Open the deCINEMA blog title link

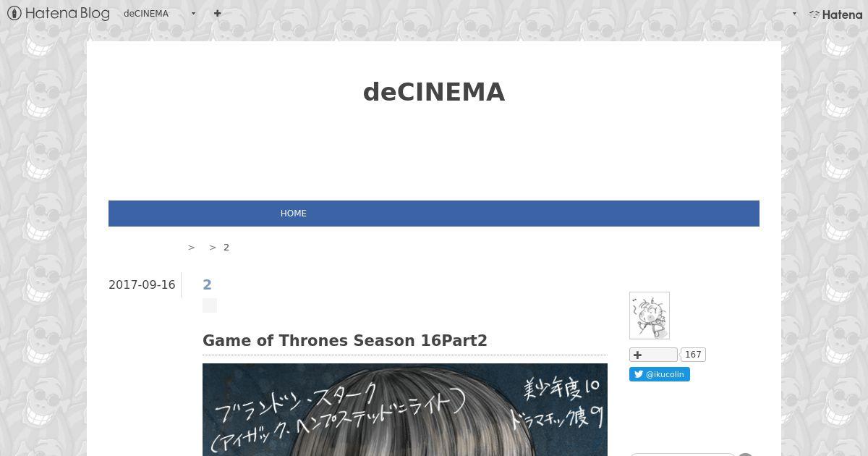(x=434, y=92)
